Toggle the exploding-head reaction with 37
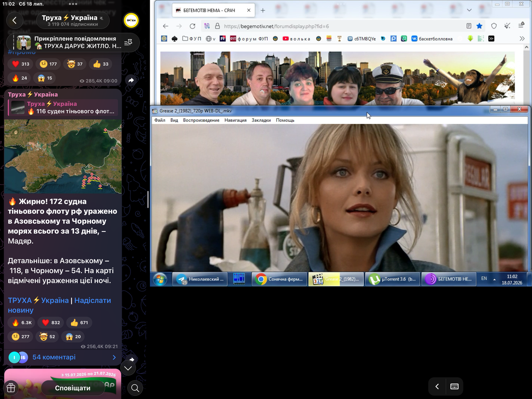532x399 pixels. point(75,64)
